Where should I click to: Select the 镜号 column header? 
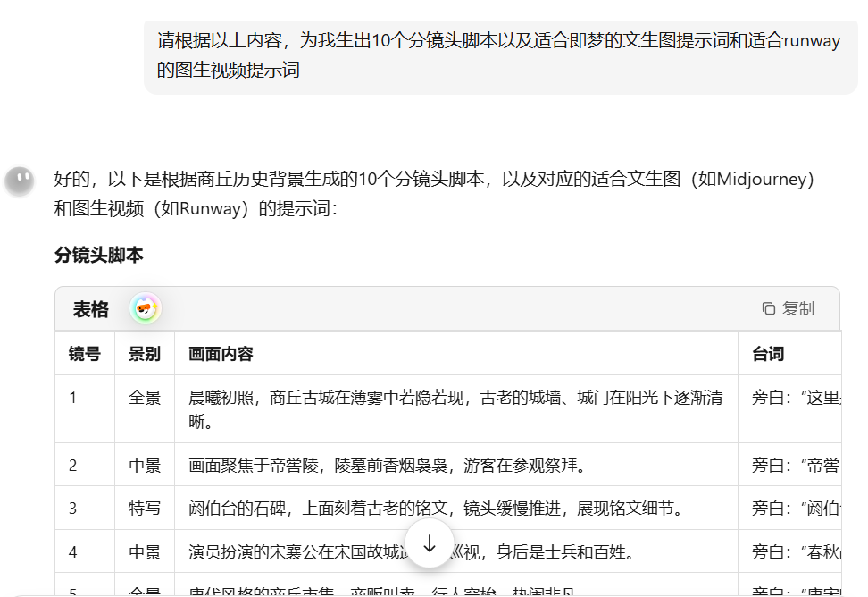coord(85,354)
